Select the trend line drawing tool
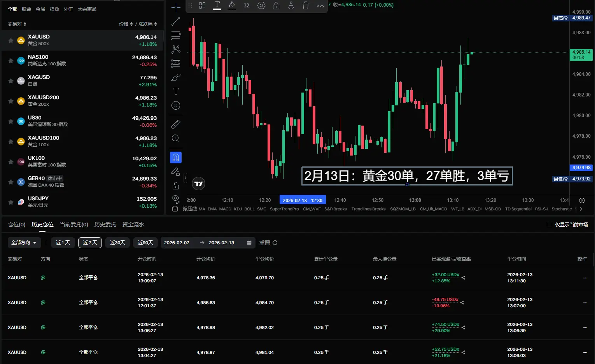Screen dimensions: 595x364 (x=176, y=21)
